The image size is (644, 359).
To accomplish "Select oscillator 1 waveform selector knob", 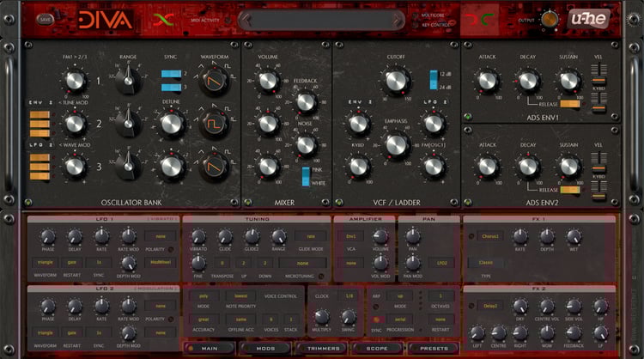I will click(214, 82).
